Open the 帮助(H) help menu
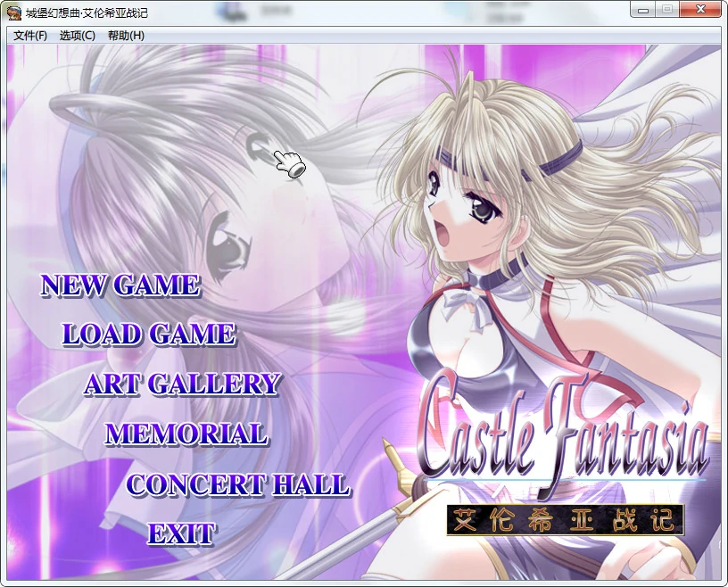728x587 pixels. pyautogui.click(x=125, y=36)
